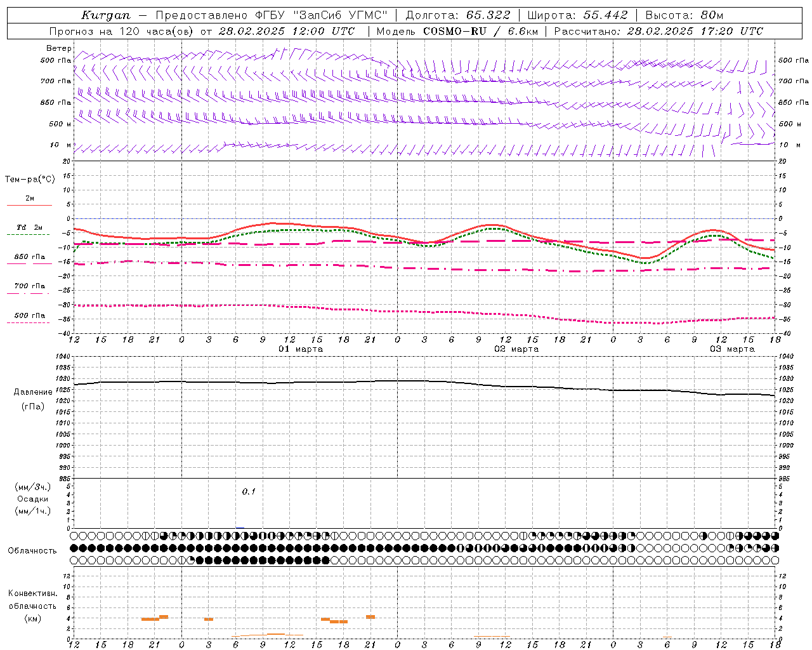This screenshot has width=812, height=650.
Task: Click the "Высота: 80м" elevation value
Action: coord(684,15)
